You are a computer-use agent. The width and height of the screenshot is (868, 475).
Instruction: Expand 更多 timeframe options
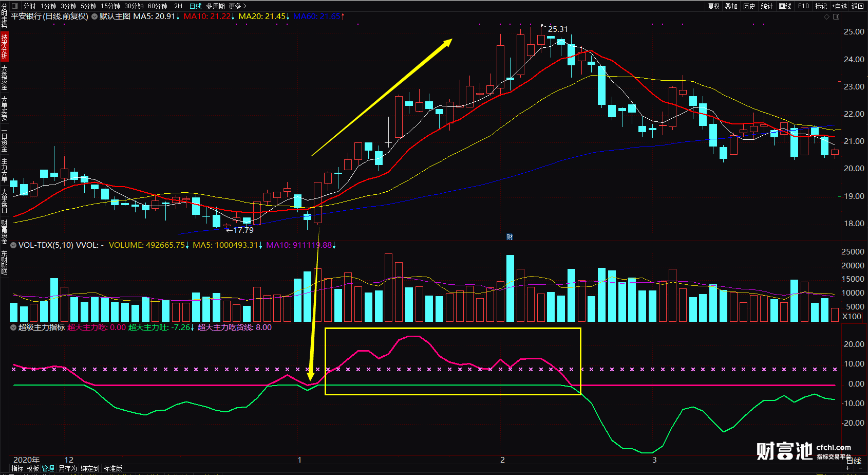[237, 6]
